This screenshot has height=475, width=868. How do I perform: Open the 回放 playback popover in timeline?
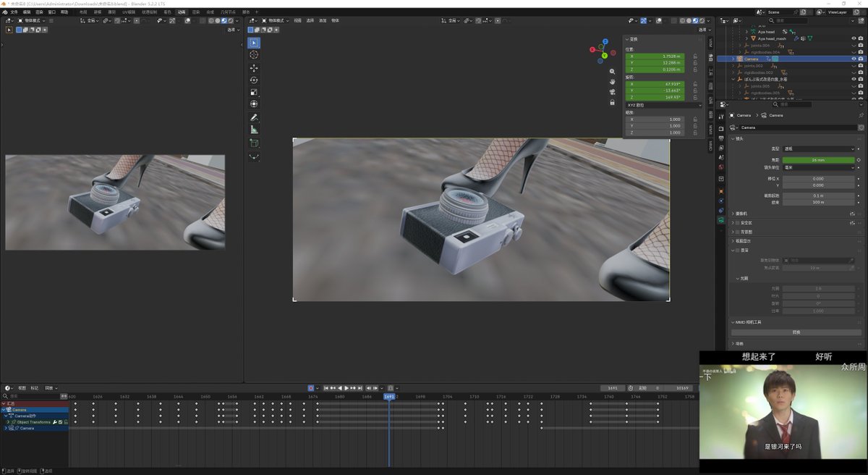(52, 388)
